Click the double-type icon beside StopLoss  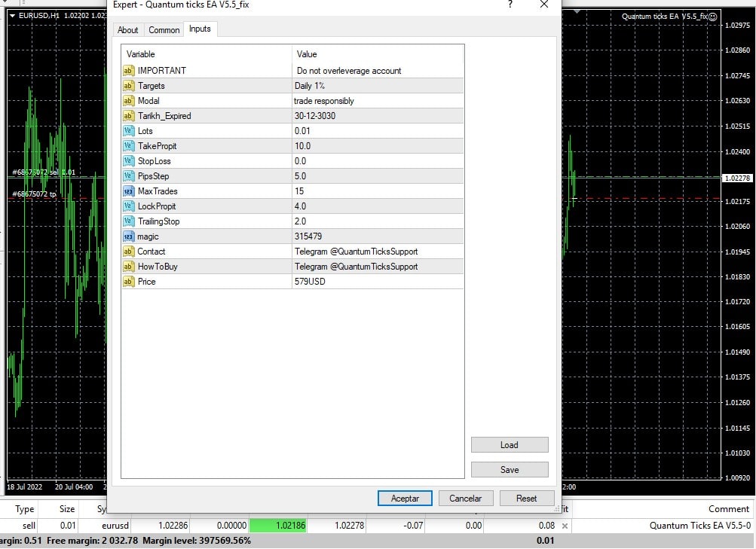click(128, 161)
